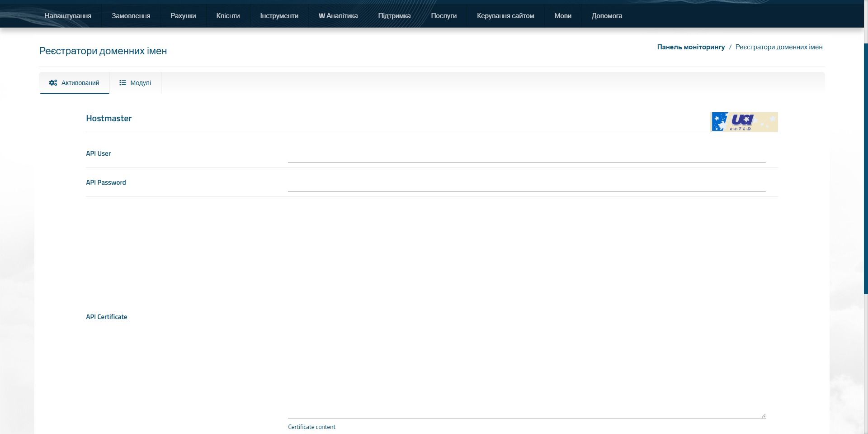Go to the Підтримка menu
This screenshot has width=868, height=434.
pos(394,16)
